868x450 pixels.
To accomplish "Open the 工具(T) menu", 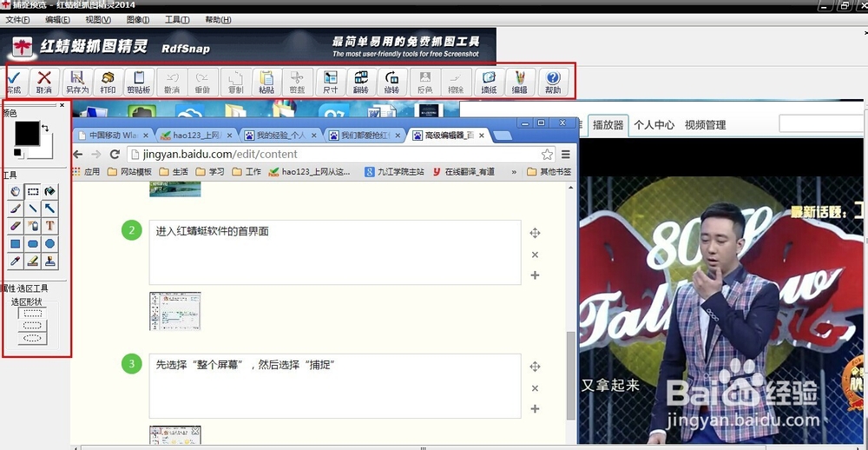I will click(x=177, y=20).
